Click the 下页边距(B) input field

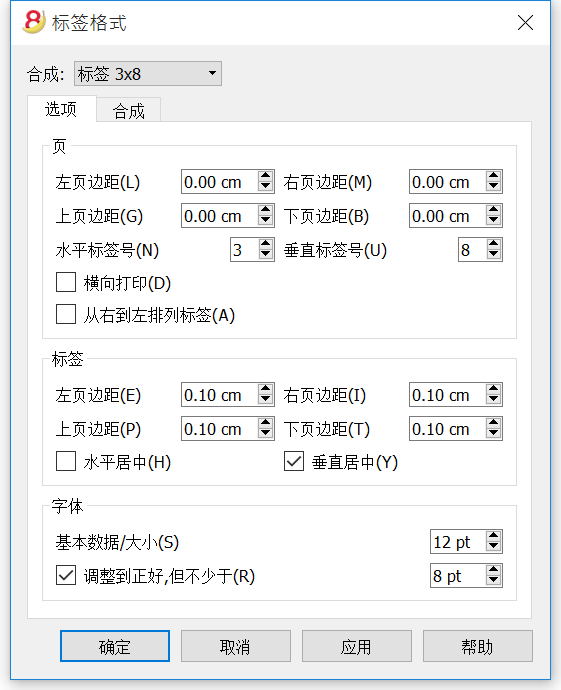448,216
